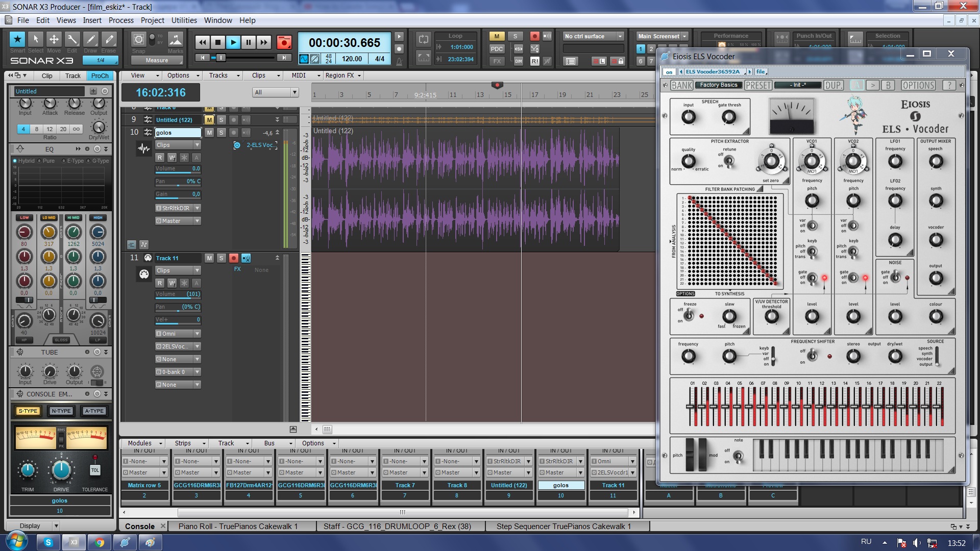Screen dimensions: 980x551
Task: Solo the Untitled (122) track
Action: [x=221, y=120]
